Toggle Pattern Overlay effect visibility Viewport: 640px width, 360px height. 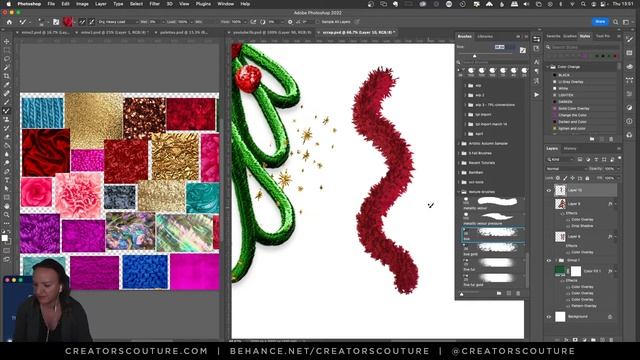[568, 306]
